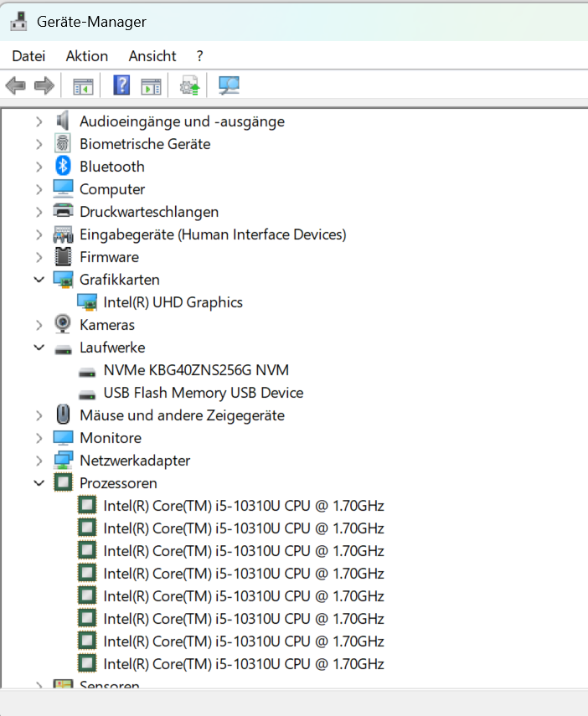
Task: Open the ? help menu
Action: coord(199,56)
